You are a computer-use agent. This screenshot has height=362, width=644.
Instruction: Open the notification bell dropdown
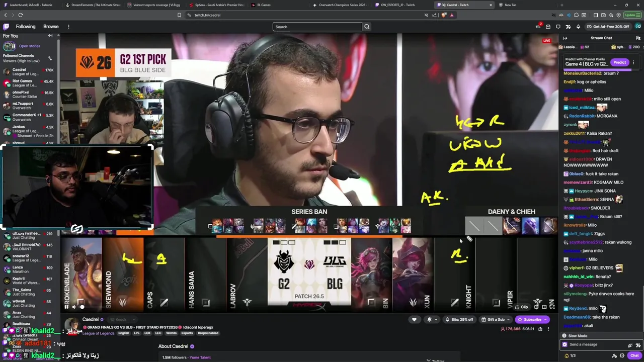click(432, 319)
